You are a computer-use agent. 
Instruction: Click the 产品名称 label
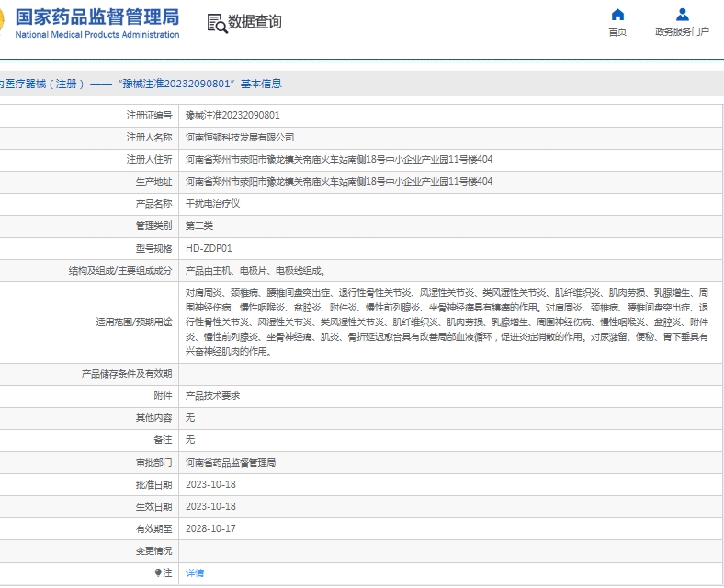coord(153,204)
